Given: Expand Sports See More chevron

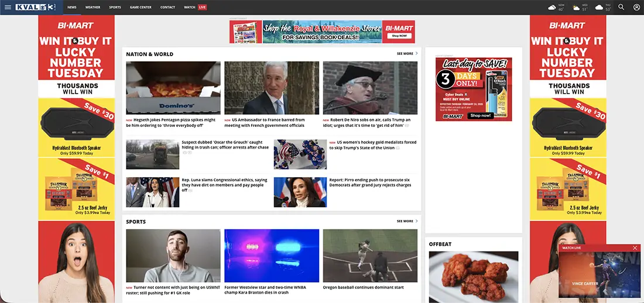Looking at the screenshot, I should pyautogui.click(x=416, y=221).
